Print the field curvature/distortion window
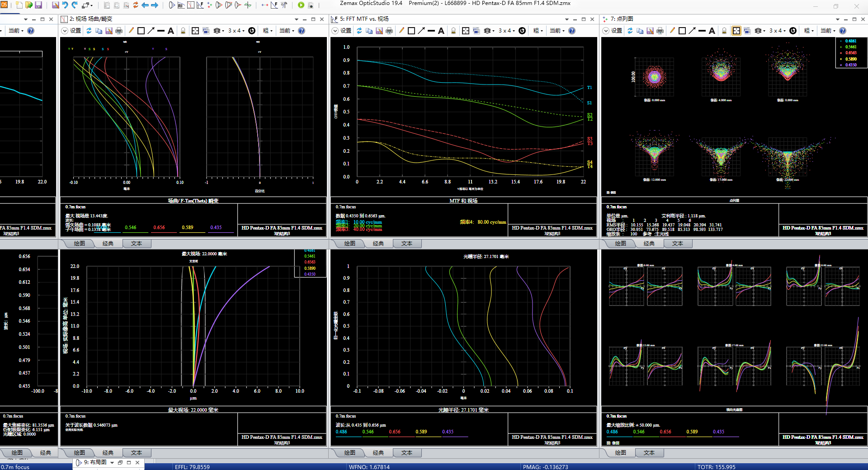Screen dimensions: 868x470 119,31
